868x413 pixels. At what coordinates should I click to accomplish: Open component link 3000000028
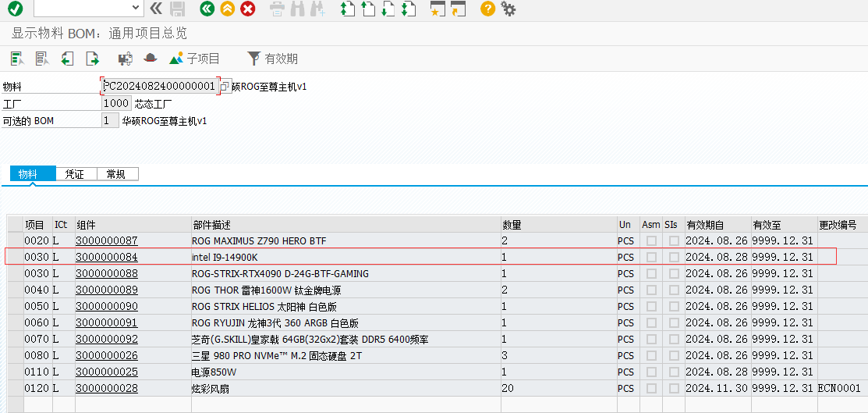107,388
